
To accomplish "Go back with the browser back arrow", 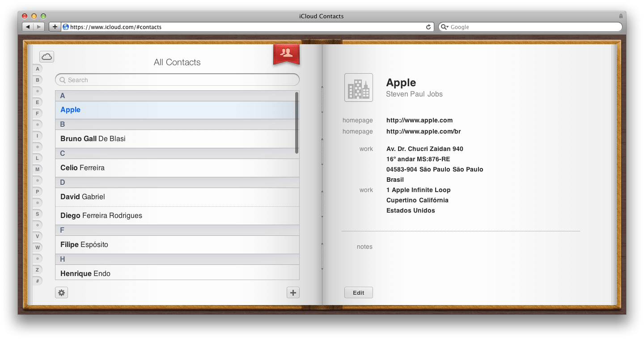I will 28,27.
